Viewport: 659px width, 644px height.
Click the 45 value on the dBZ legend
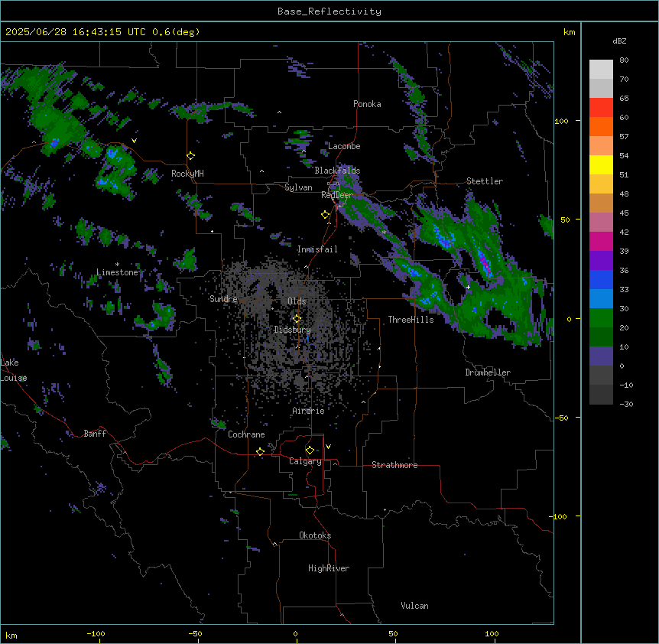point(624,213)
